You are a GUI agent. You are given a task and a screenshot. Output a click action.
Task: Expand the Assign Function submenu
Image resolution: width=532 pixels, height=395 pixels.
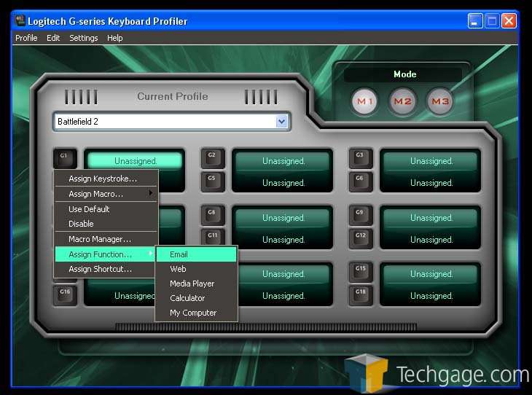pyautogui.click(x=105, y=254)
